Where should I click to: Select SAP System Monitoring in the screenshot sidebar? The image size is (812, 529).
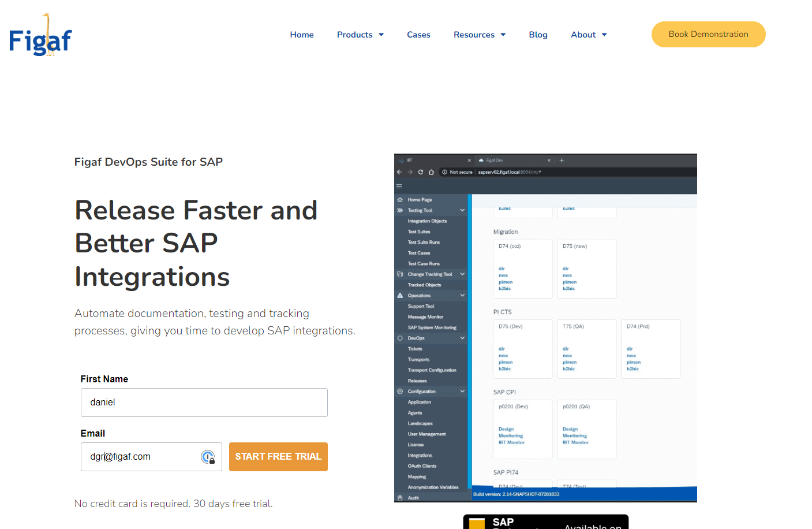click(432, 328)
